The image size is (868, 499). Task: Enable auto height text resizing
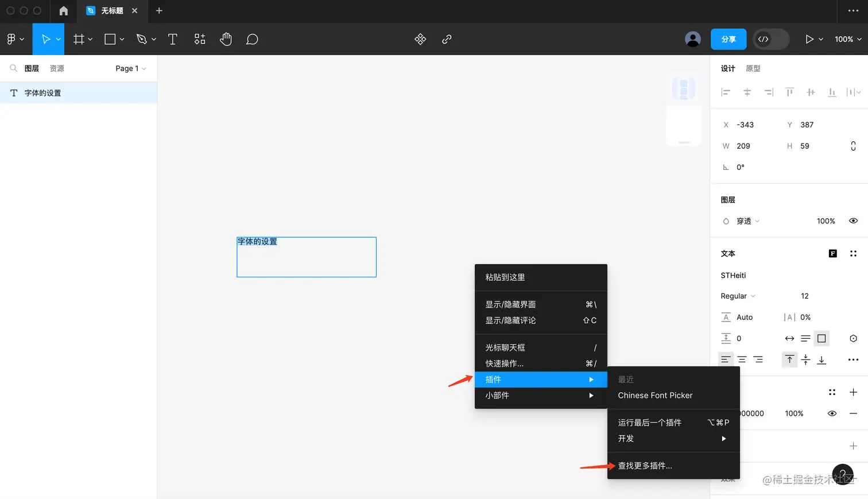[805, 338]
